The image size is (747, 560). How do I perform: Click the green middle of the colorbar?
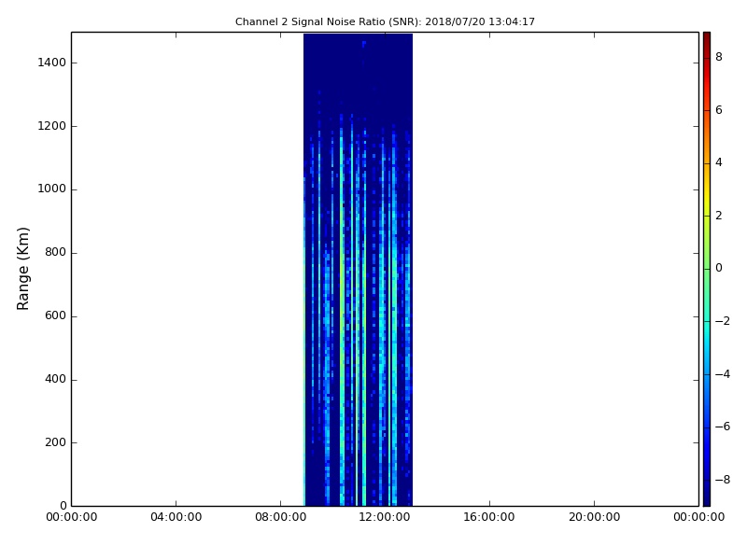click(707, 268)
